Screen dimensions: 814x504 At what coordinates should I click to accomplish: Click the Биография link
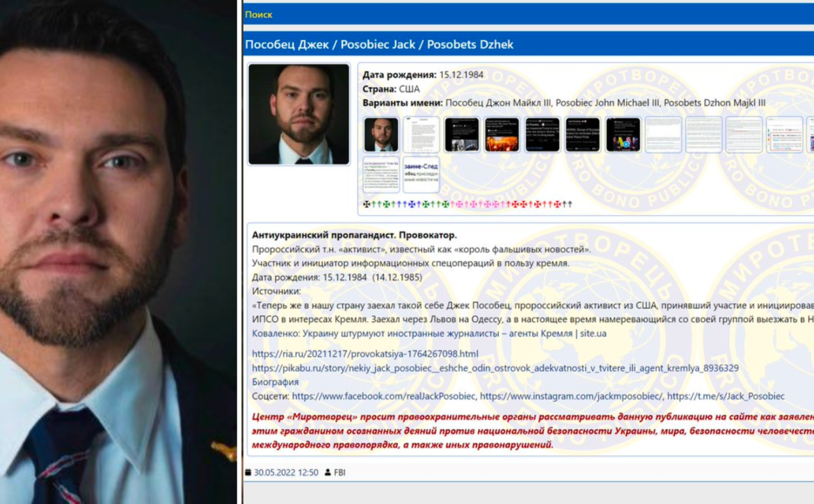pos(275,382)
